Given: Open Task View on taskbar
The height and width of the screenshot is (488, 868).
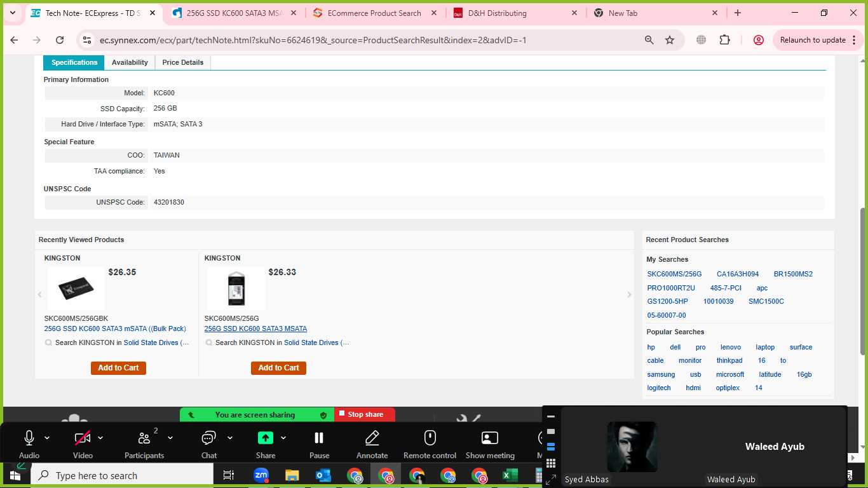Looking at the screenshot, I should pos(229,475).
